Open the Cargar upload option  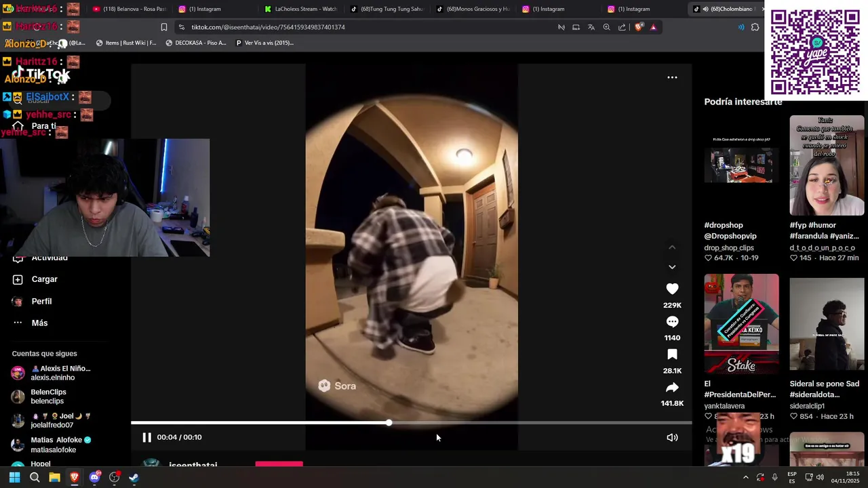tap(44, 279)
